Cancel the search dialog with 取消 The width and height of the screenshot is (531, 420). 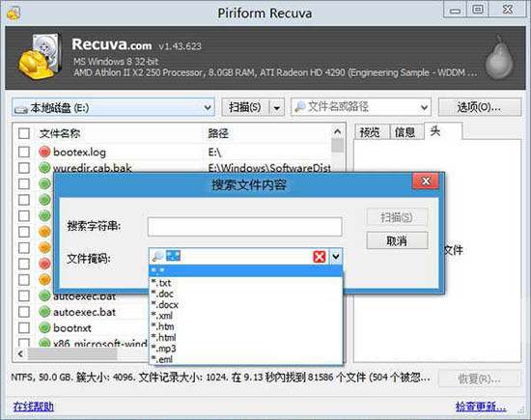(x=397, y=240)
